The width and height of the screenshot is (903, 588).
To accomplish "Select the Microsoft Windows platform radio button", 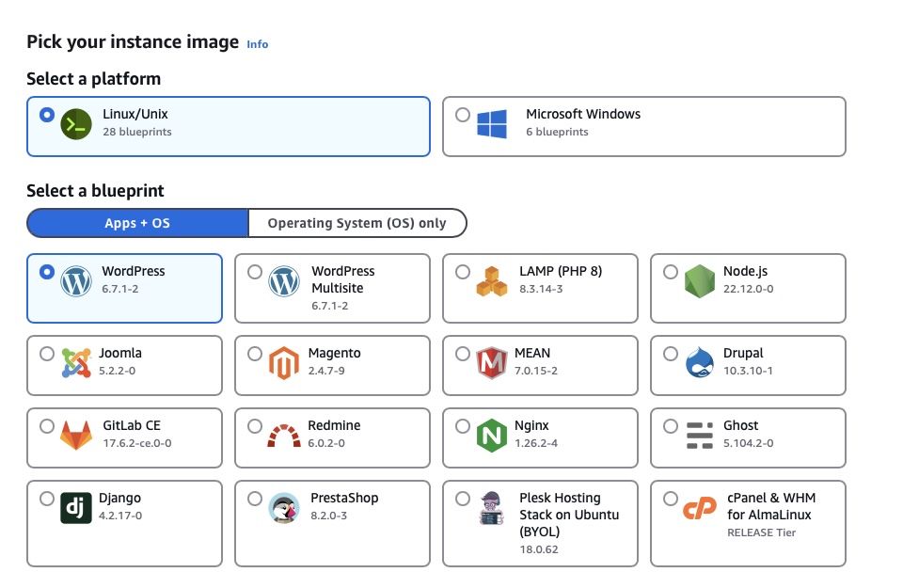I will [x=463, y=115].
